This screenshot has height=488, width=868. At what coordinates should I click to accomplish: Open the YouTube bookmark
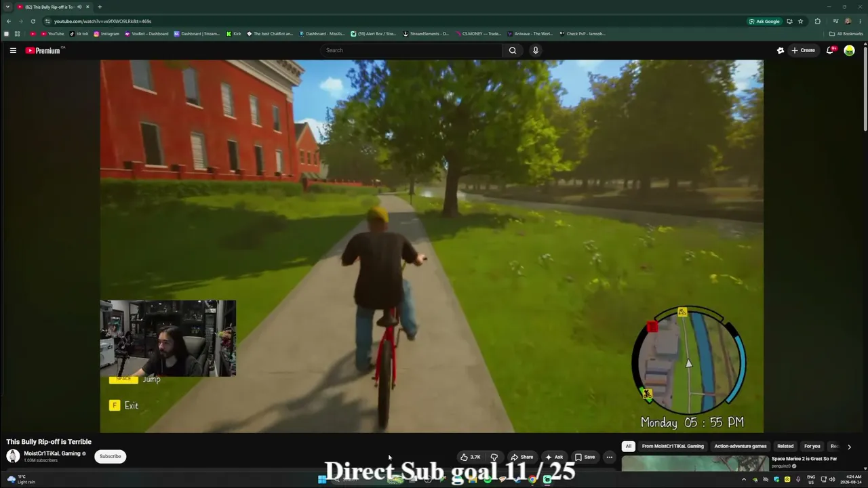pos(52,33)
